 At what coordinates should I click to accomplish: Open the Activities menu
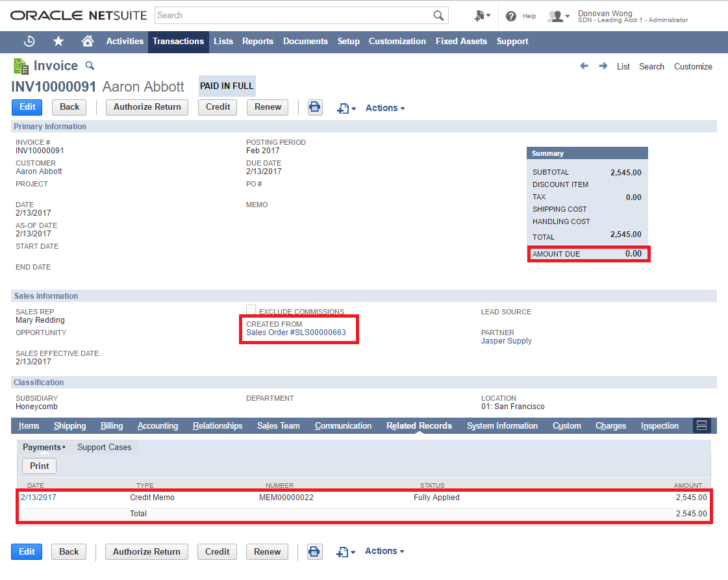(125, 42)
